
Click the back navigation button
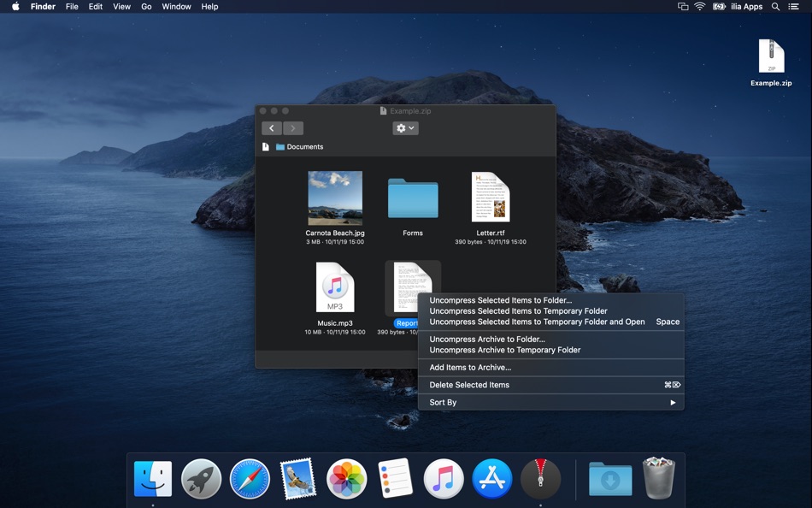[272, 128]
